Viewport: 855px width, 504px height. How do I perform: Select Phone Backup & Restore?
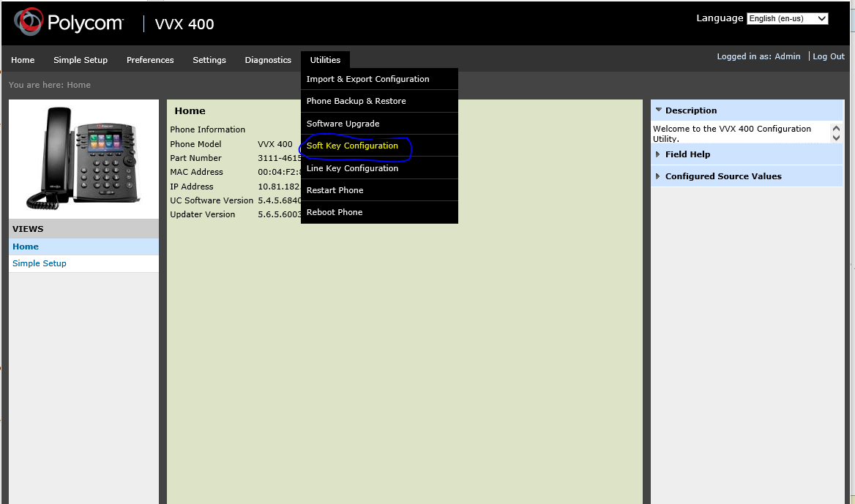356,101
